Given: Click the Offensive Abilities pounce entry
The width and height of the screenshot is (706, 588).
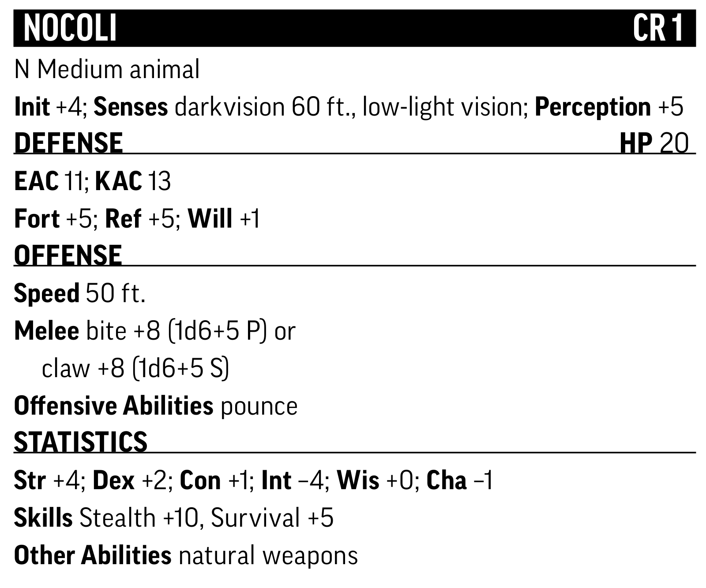Looking at the screenshot, I should pos(156,406).
